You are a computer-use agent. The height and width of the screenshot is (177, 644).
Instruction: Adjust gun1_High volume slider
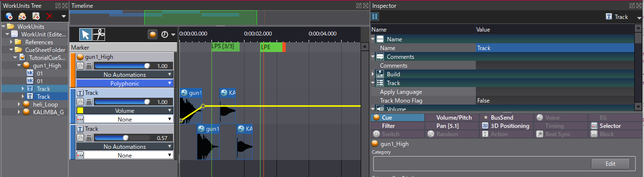point(122,66)
